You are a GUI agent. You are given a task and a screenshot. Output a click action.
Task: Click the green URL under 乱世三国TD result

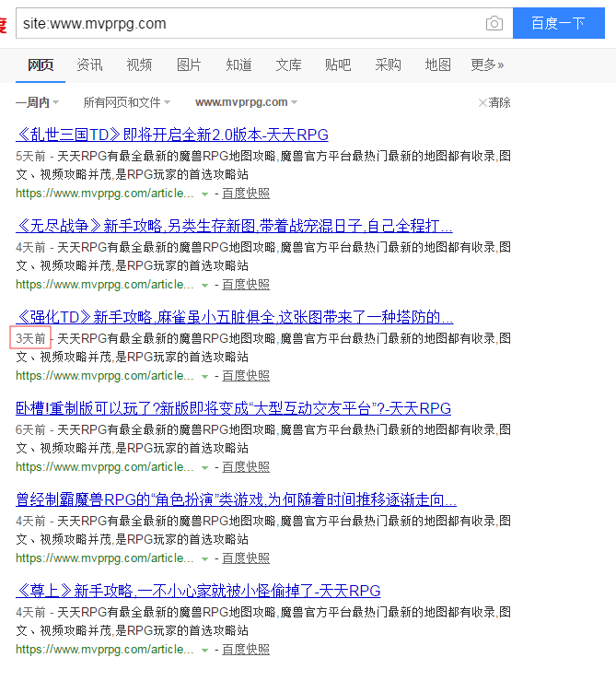click(105, 194)
